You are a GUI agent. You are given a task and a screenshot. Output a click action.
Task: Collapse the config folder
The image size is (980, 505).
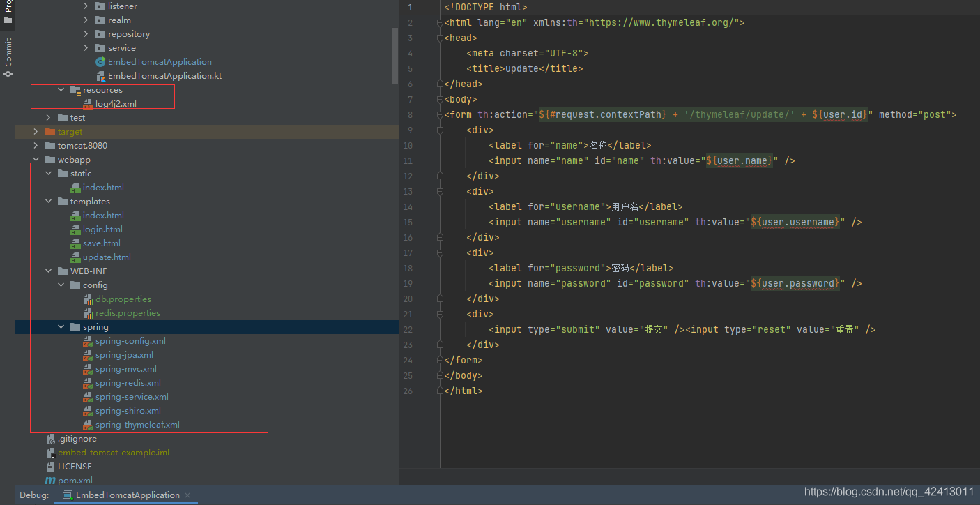tap(61, 285)
